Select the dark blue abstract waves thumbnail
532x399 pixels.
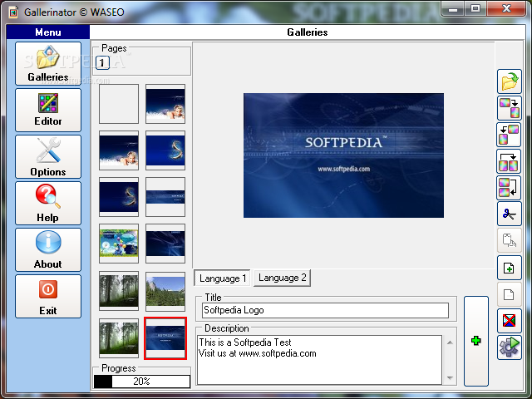pyautogui.click(x=165, y=244)
